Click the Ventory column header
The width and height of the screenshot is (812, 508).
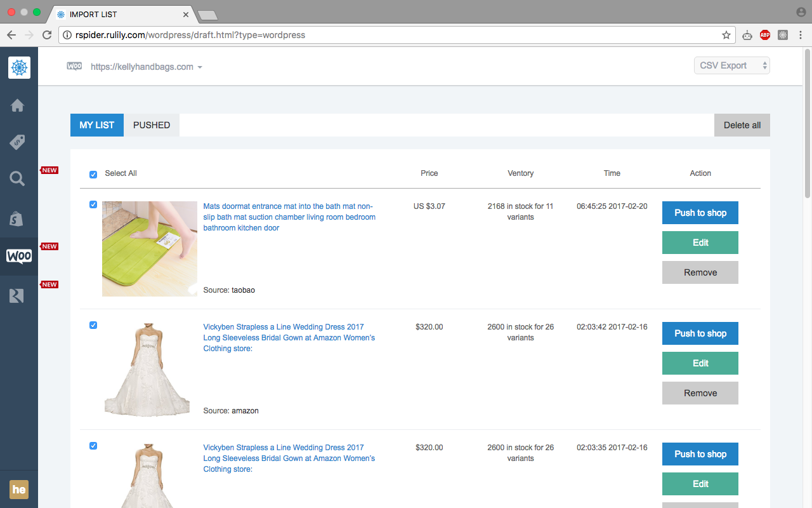point(521,173)
